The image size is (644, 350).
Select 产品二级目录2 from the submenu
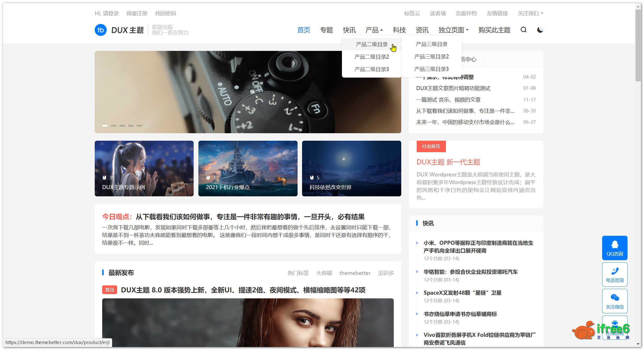click(371, 57)
